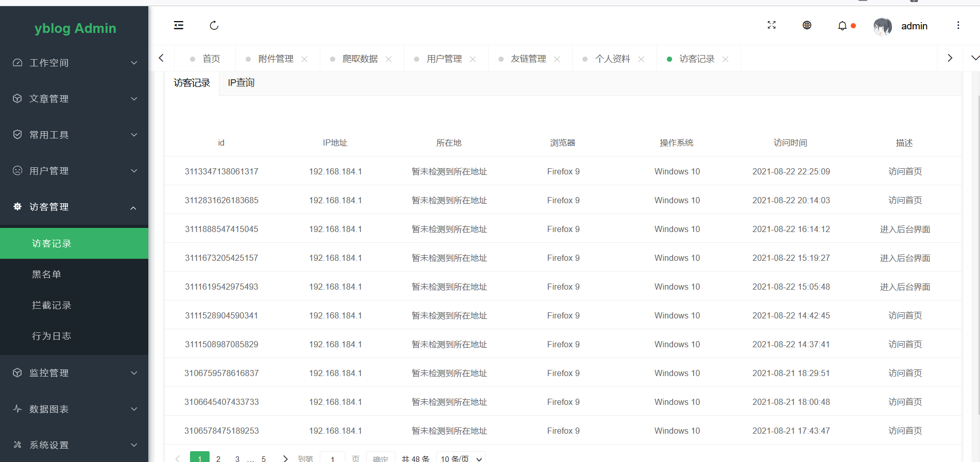Click the 系统设置 tools icon

18,445
